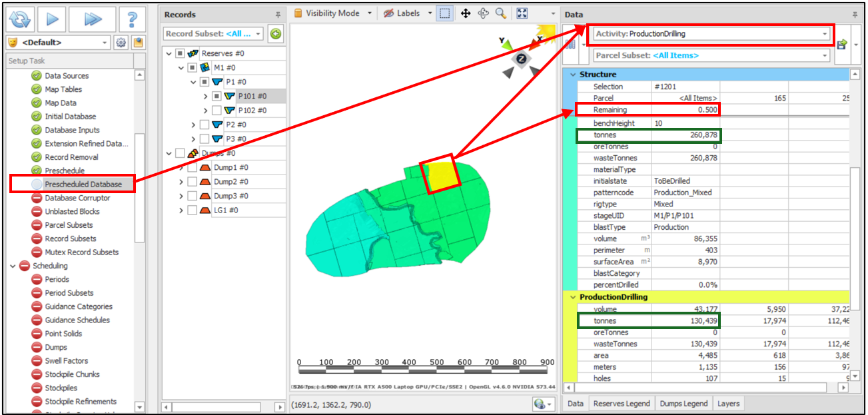Check the P102 #0 checkbox
This screenshot has width=868, height=415.
[x=217, y=111]
